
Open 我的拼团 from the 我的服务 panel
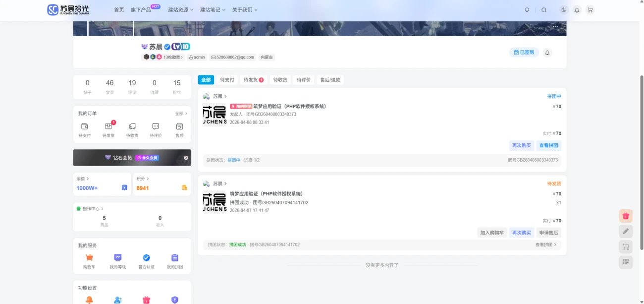pyautogui.click(x=175, y=258)
